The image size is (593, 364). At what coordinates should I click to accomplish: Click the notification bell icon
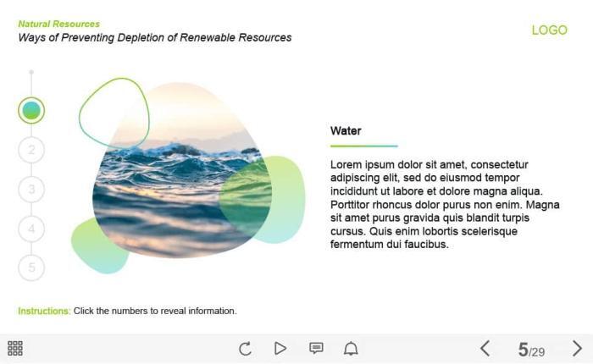point(351,348)
